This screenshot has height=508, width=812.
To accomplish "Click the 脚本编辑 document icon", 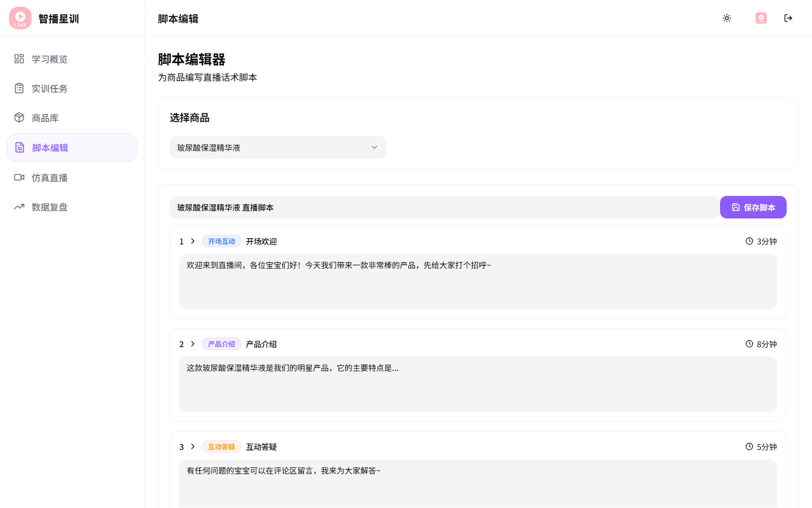I will click(19, 147).
